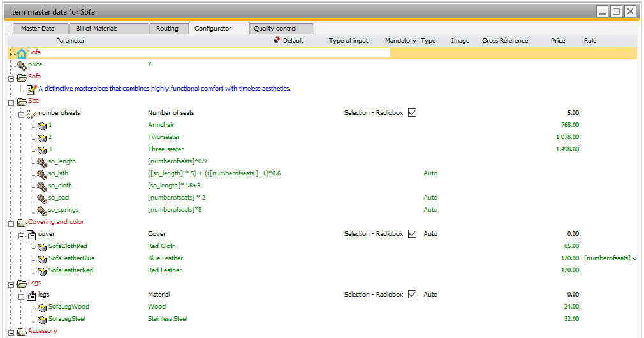Click the item icon for SofaClothRed
This screenshot has height=338, width=644.
42,246
